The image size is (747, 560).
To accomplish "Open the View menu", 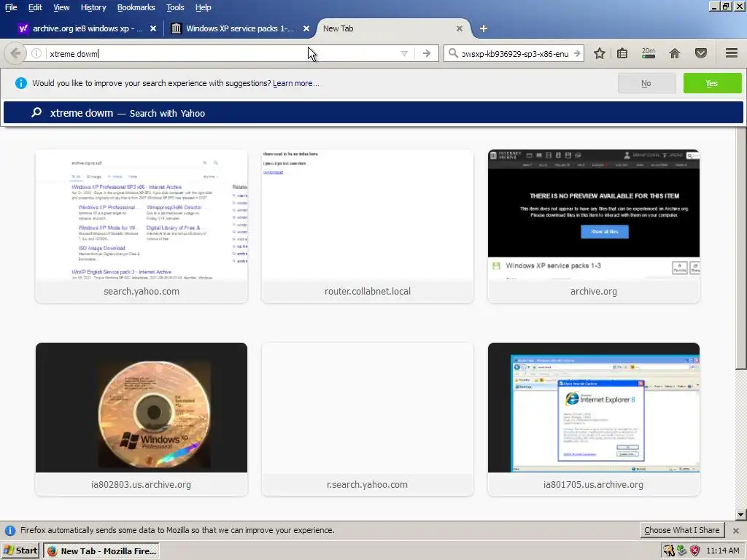I will (61, 7).
